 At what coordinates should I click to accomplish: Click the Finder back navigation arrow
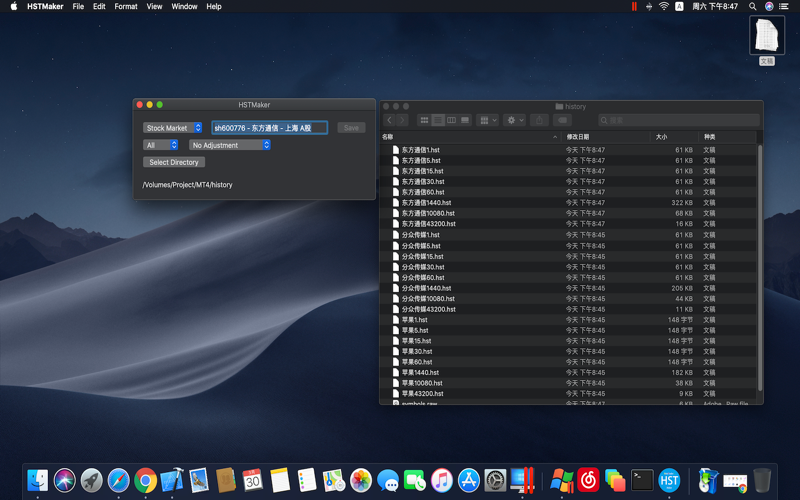[390, 120]
